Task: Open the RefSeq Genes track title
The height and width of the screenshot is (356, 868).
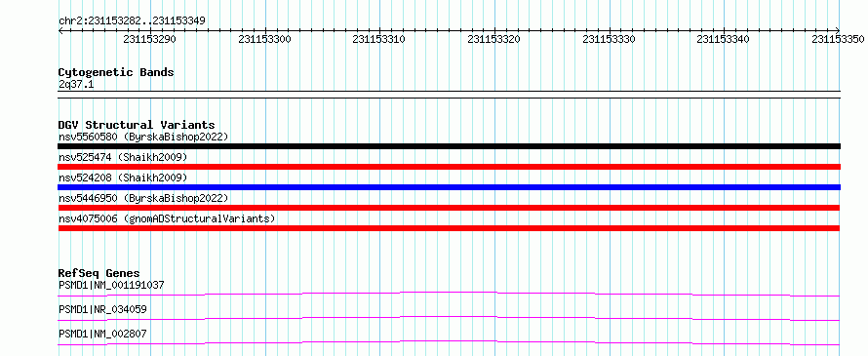Action: (99, 273)
